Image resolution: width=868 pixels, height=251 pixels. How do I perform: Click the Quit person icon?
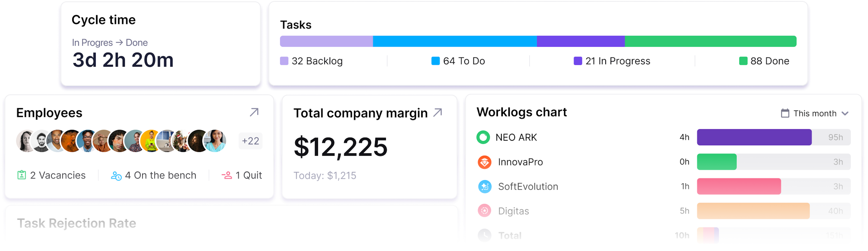coord(226,175)
